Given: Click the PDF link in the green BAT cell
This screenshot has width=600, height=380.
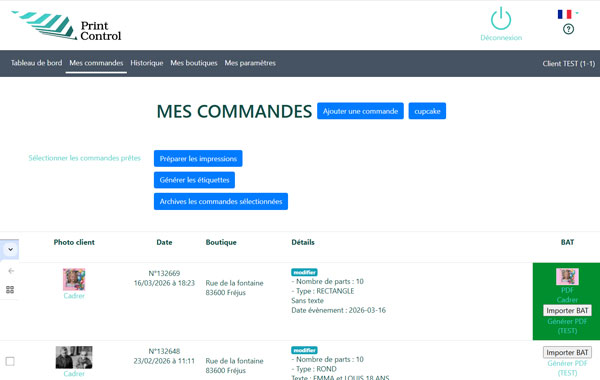Looking at the screenshot, I should pos(567,290).
